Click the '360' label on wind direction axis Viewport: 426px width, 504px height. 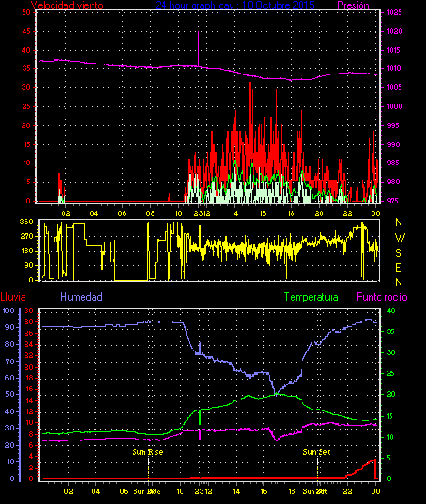pos(26,222)
